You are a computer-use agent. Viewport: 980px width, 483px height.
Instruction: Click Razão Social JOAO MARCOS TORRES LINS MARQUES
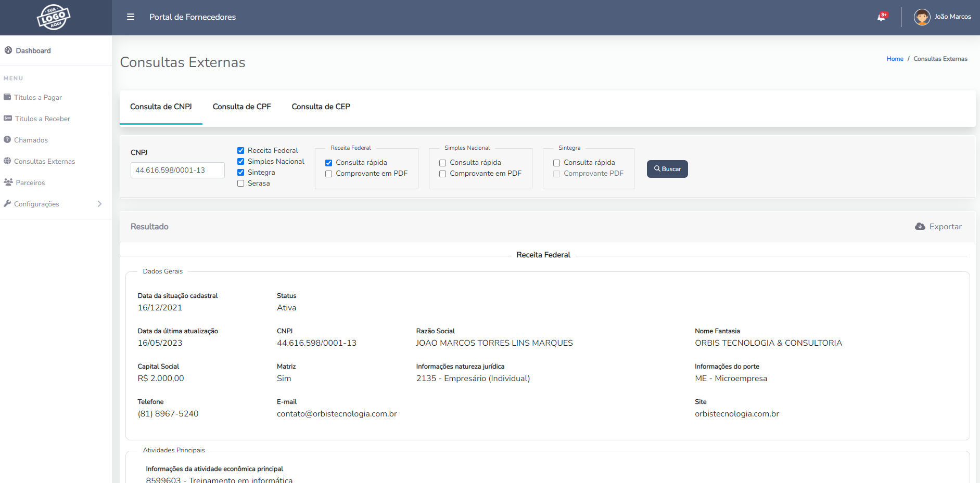(494, 343)
